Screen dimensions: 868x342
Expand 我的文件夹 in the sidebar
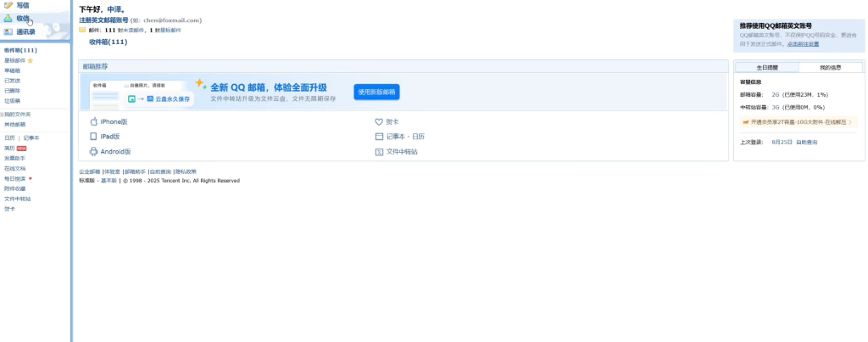[3, 114]
